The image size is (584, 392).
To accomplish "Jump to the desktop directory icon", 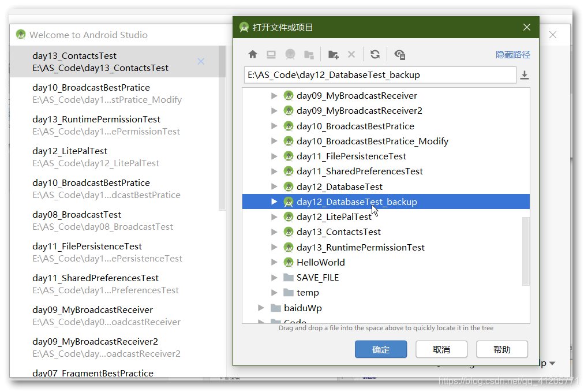I will (x=271, y=55).
